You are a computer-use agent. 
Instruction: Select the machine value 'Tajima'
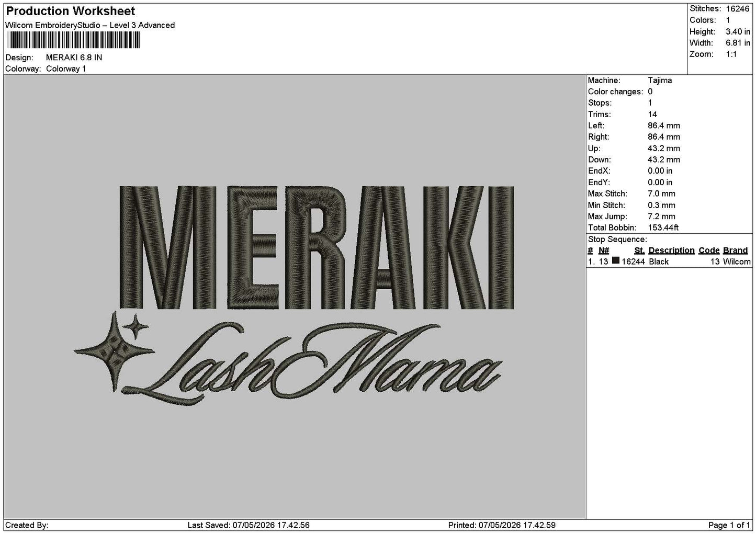(660, 81)
